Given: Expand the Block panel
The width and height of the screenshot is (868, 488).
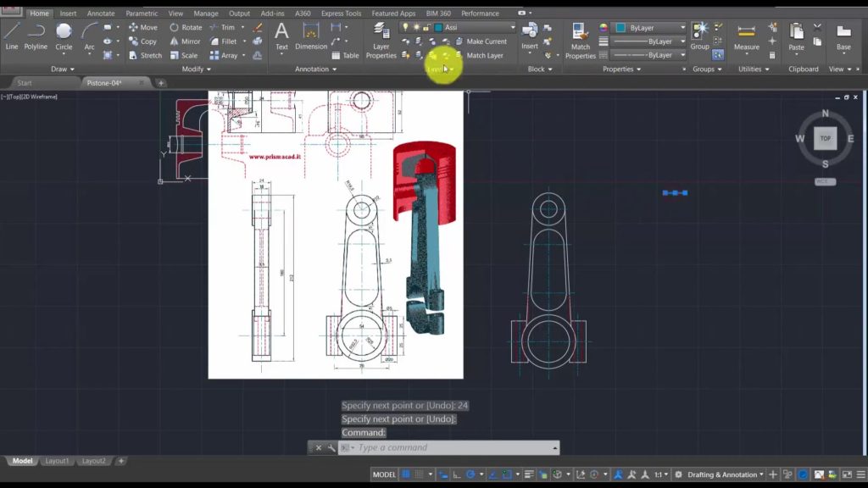Looking at the screenshot, I should point(540,69).
